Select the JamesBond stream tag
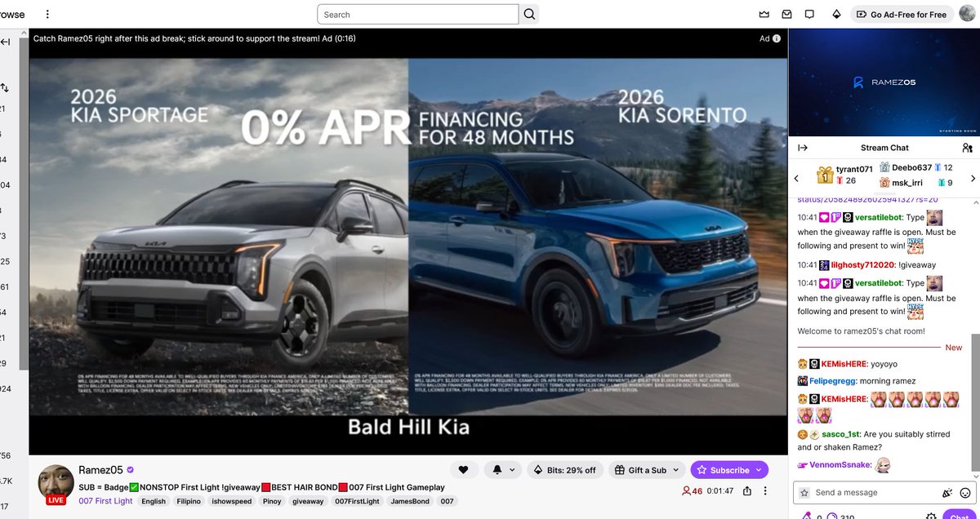 click(x=410, y=501)
